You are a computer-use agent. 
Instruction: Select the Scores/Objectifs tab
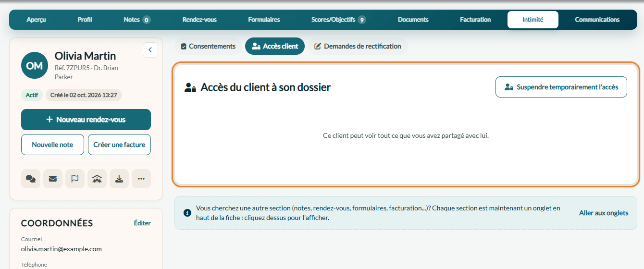[338, 20]
